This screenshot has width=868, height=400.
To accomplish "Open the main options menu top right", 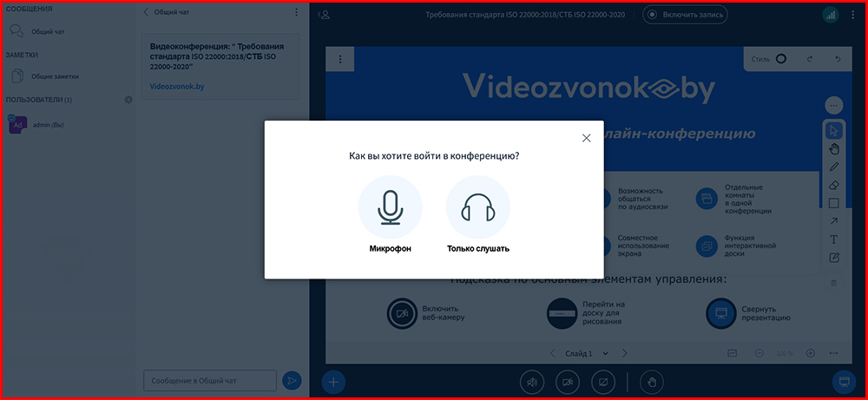I will point(852,15).
